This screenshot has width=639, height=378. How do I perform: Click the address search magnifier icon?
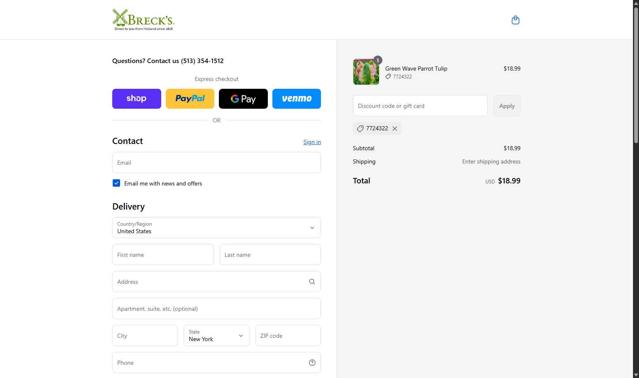coord(312,282)
